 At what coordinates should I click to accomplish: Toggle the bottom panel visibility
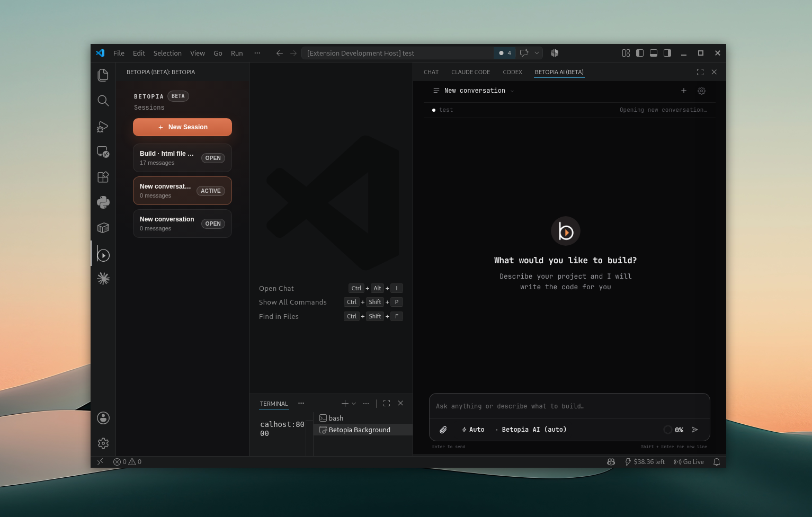[654, 53]
